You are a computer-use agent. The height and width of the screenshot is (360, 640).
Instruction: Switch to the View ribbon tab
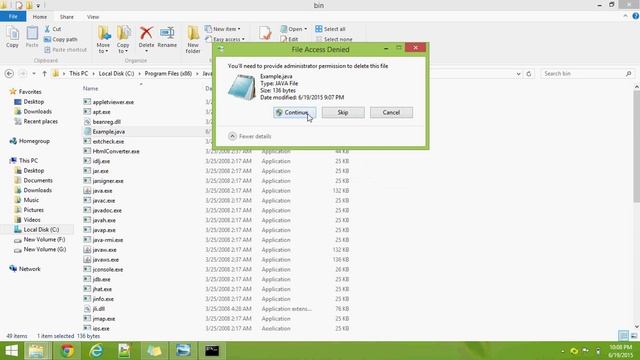point(93,17)
